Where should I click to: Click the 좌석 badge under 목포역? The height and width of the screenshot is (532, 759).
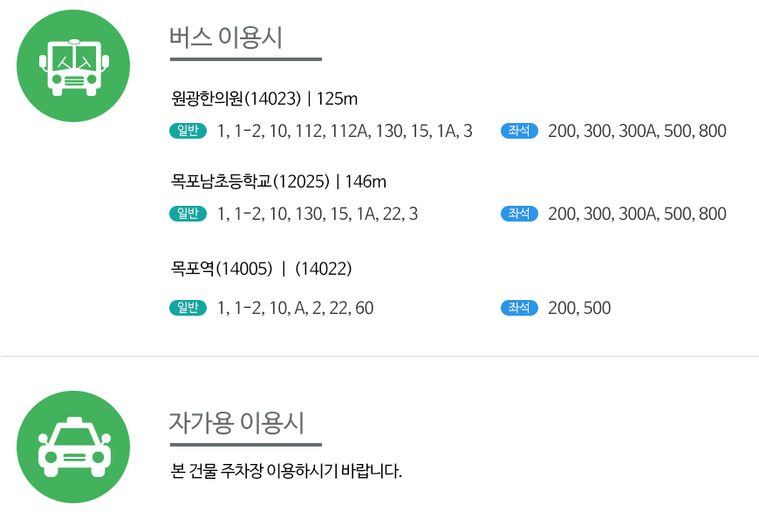pyautogui.click(x=519, y=308)
